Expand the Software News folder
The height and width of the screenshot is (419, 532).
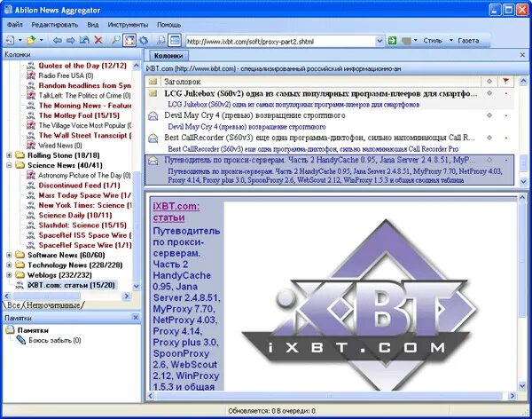coord(9,255)
